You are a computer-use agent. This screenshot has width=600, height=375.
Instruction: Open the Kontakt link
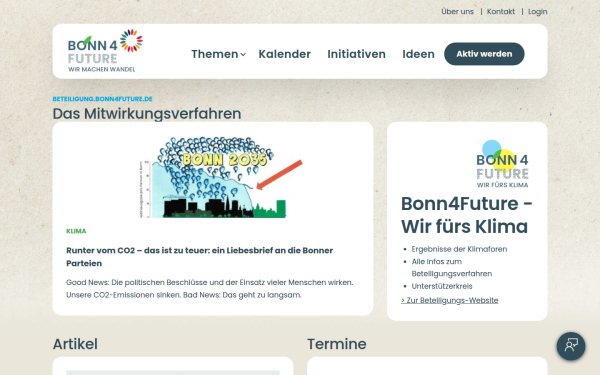click(x=501, y=11)
